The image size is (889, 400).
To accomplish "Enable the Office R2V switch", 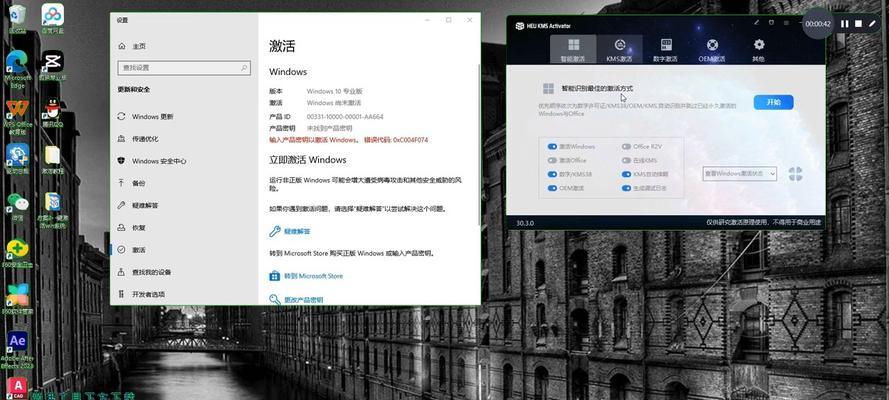I will [626, 146].
